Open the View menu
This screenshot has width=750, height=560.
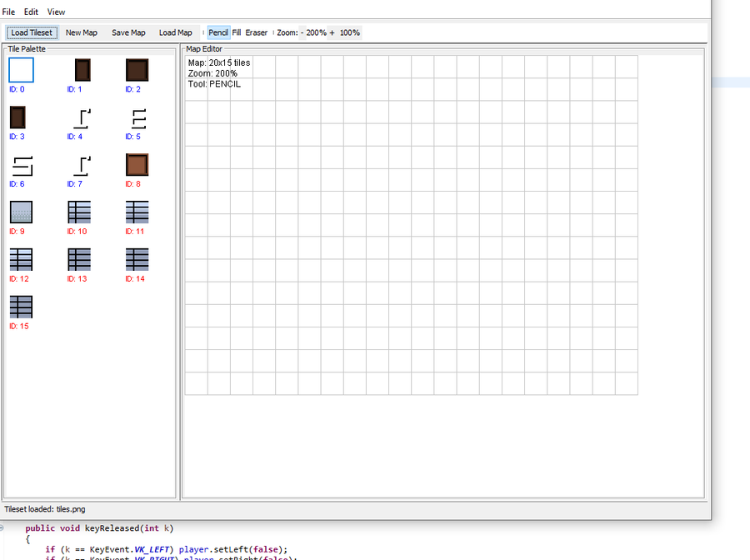(x=56, y=12)
